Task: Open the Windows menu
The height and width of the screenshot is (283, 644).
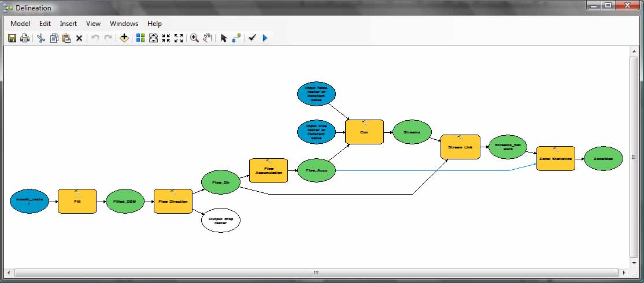Action: [x=124, y=24]
